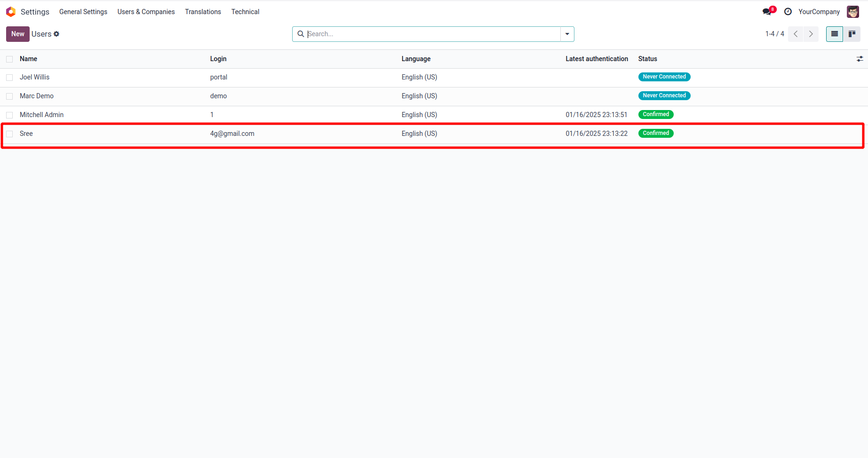The image size is (868, 458).
Task: Toggle the select-all users checkbox
Action: coord(9,59)
